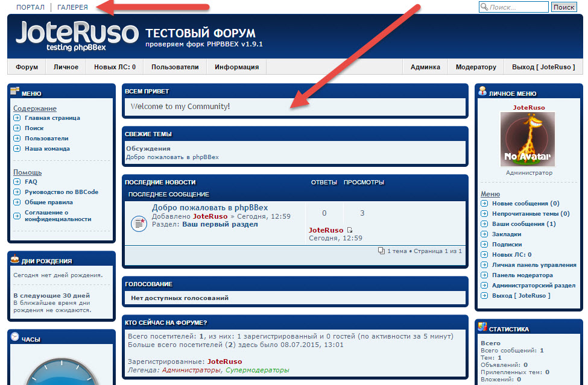588x385 pixels.
Task: Open the Ваш первый раздел forum link
Action: tap(220, 224)
